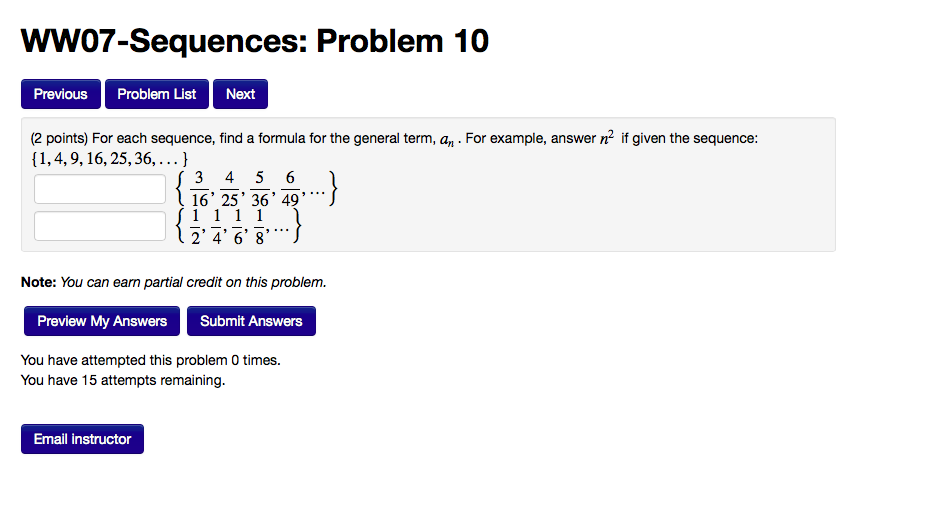This screenshot has height=514, width=937.
Task: Click the fraction 1/8 in second sequence
Action: 259,225
